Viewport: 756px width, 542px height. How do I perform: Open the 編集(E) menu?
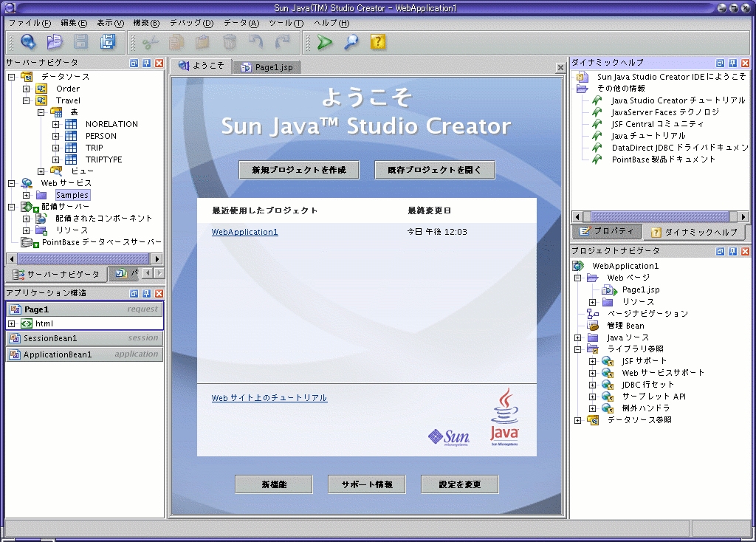click(74, 23)
